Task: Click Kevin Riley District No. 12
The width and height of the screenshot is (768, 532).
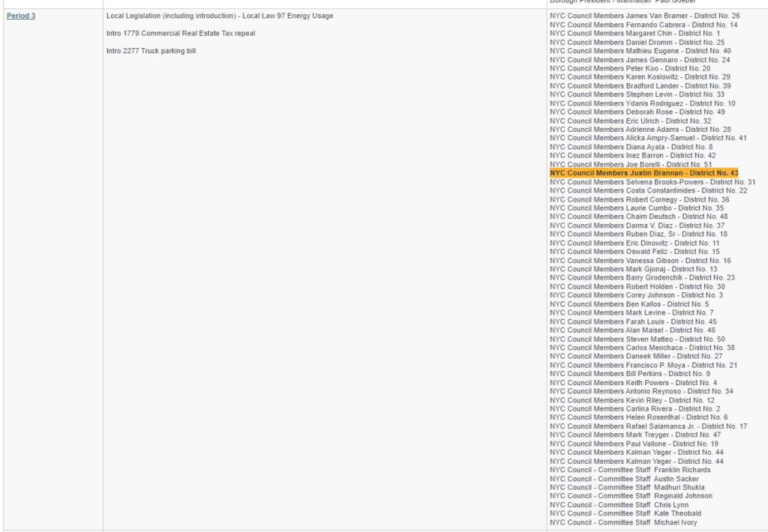Action: pyautogui.click(x=631, y=400)
